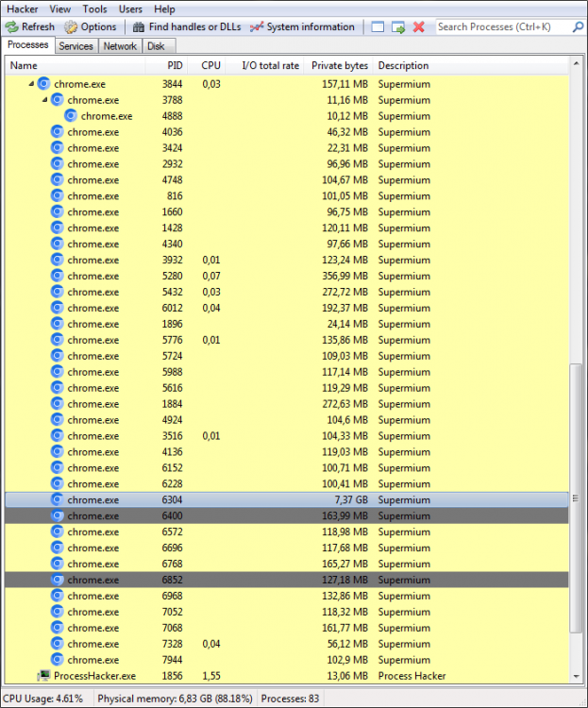Open the Users menu

click(x=130, y=9)
